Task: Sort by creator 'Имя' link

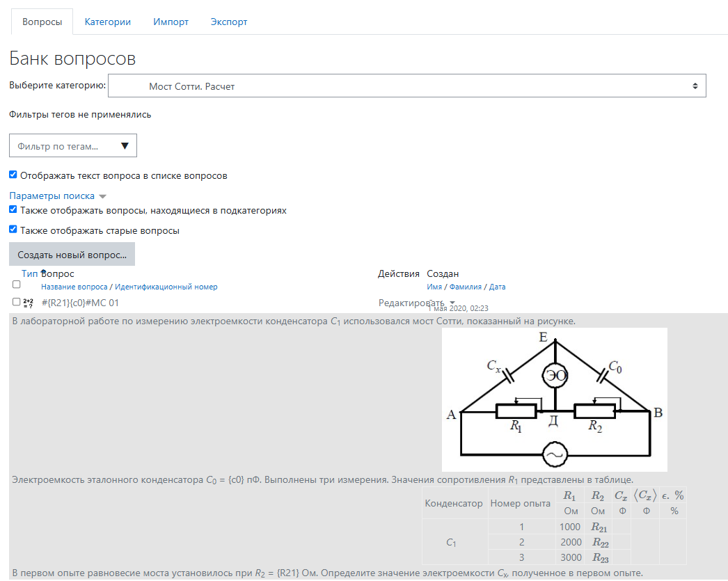Action: coord(434,287)
